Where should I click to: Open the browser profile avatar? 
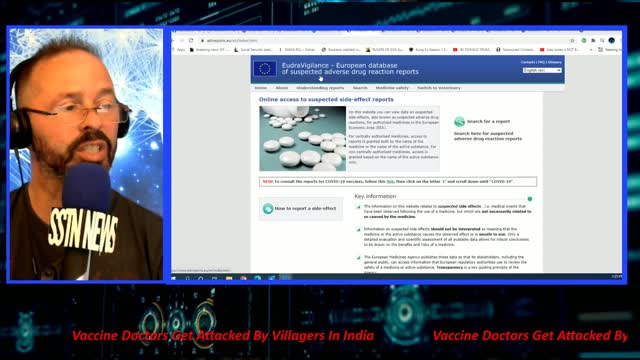pos(611,40)
